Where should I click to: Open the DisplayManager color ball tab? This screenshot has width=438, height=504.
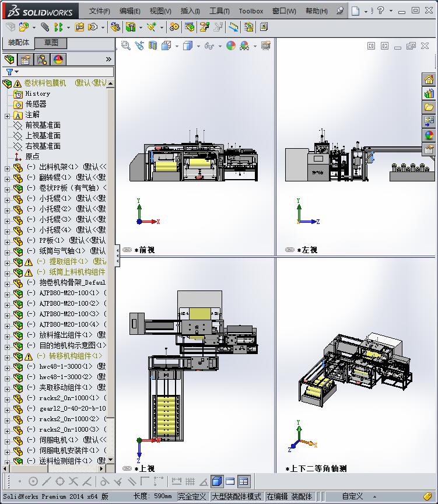58,60
